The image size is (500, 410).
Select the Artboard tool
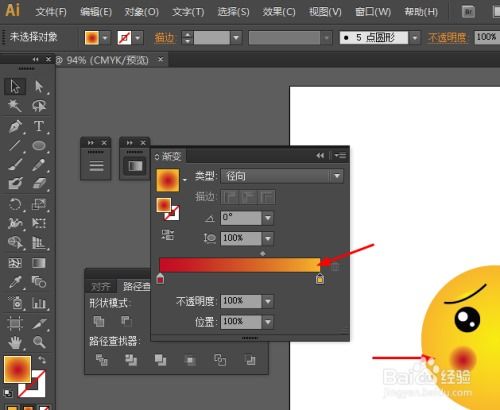15,323
